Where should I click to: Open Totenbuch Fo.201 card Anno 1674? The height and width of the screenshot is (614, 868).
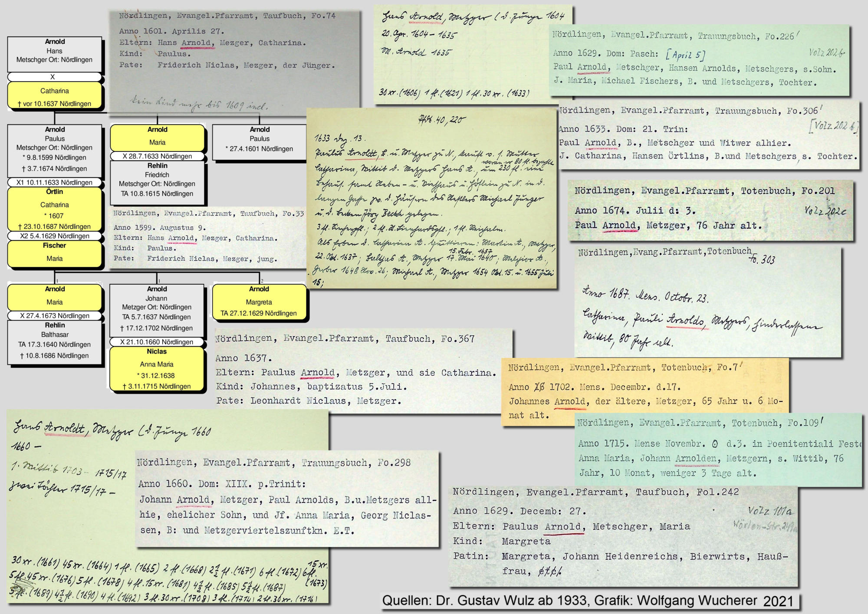[x=710, y=210]
